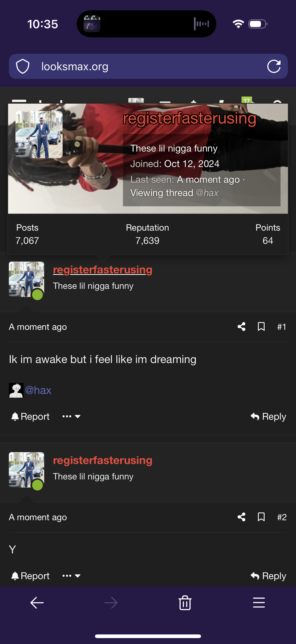Go back with browser back arrow

(x=37, y=603)
